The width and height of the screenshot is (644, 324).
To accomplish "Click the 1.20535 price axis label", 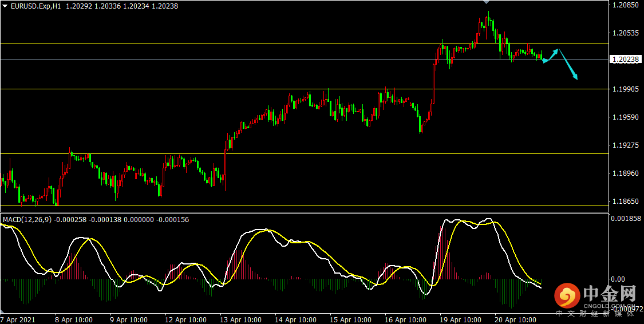I will click(626, 33).
